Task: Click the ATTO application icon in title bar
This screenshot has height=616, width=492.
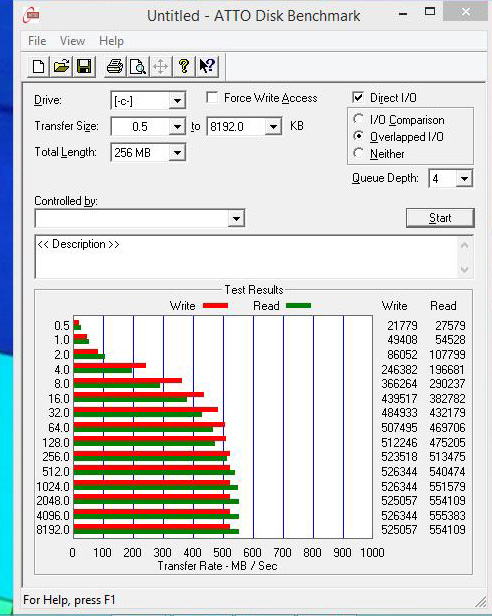Action: pos(31,15)
